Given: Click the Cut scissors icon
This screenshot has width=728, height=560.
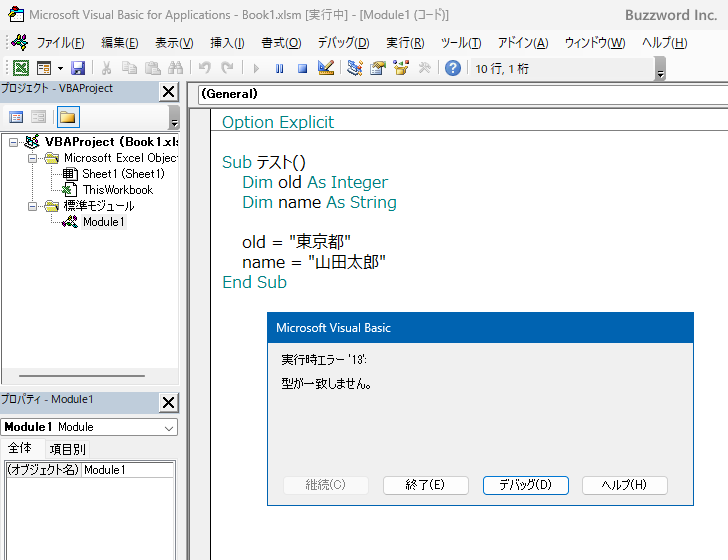Looking at the screenshot, I should 106,68.
